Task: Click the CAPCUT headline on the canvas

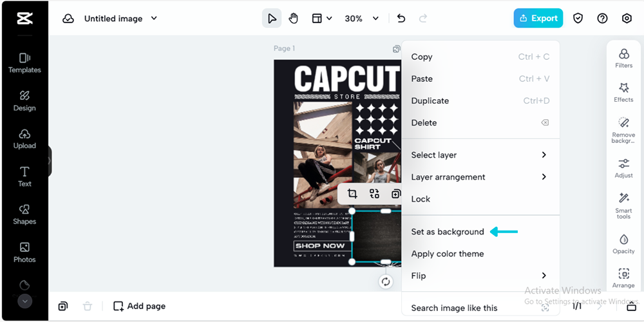Action: point(348,78)
